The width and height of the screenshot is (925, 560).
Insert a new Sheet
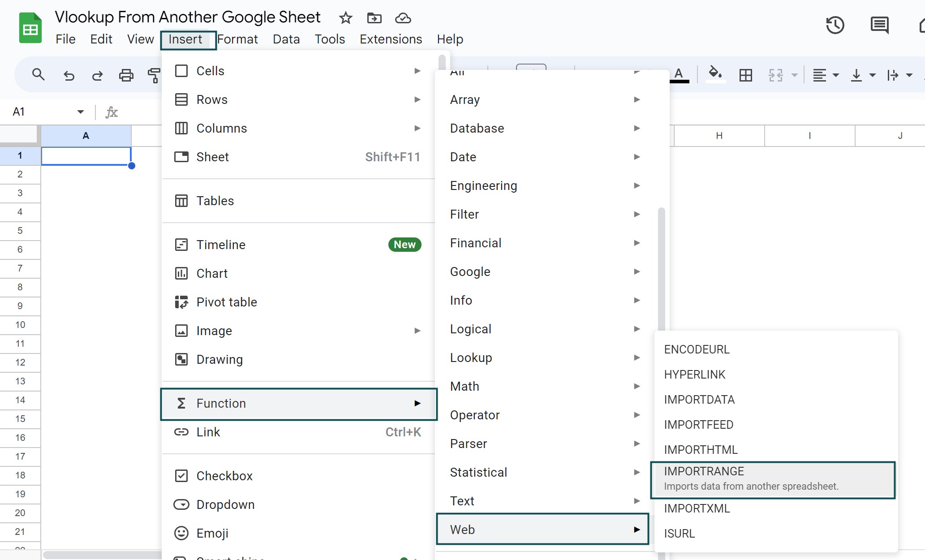tap(298, 157)
